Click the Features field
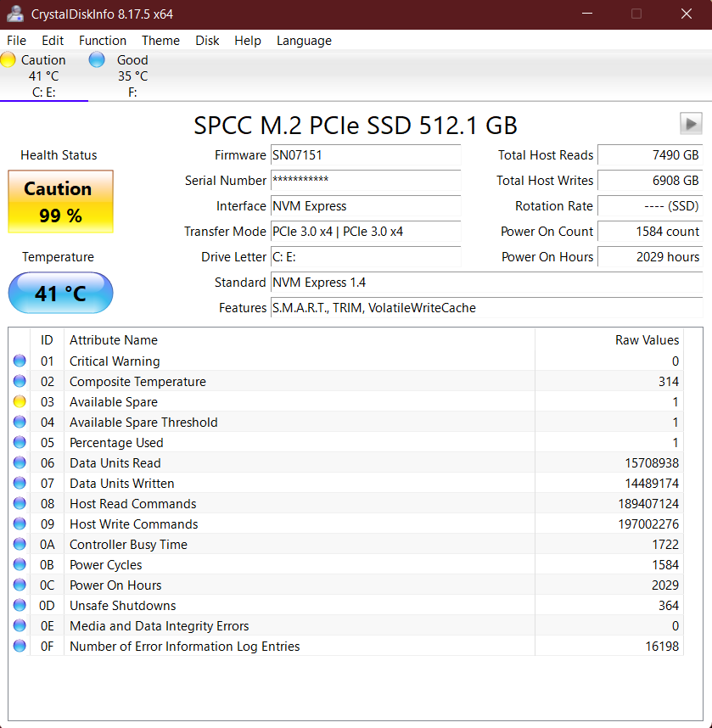Viewport: 712px width, 728px height. click(487, 308)
